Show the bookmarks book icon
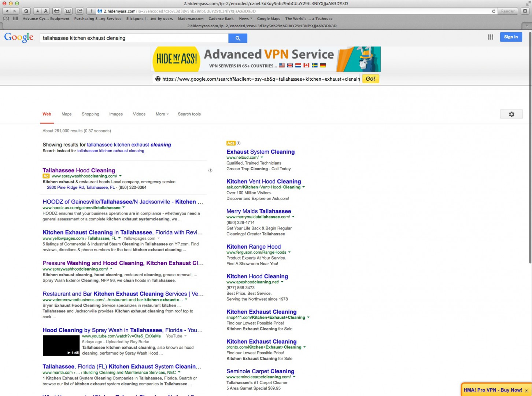Image resolution: width=532 pixels, height=396 pixels. click(x=6, y=18)
